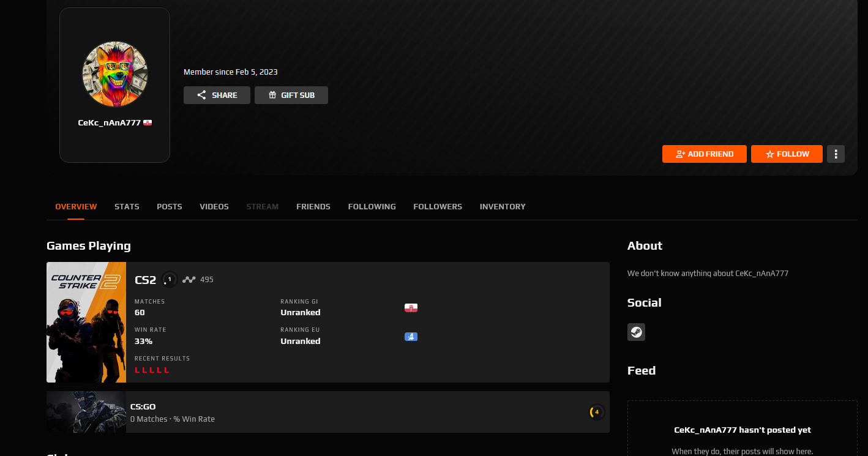Click the CS:GO skill level 4 badge

tap(596, 412)
